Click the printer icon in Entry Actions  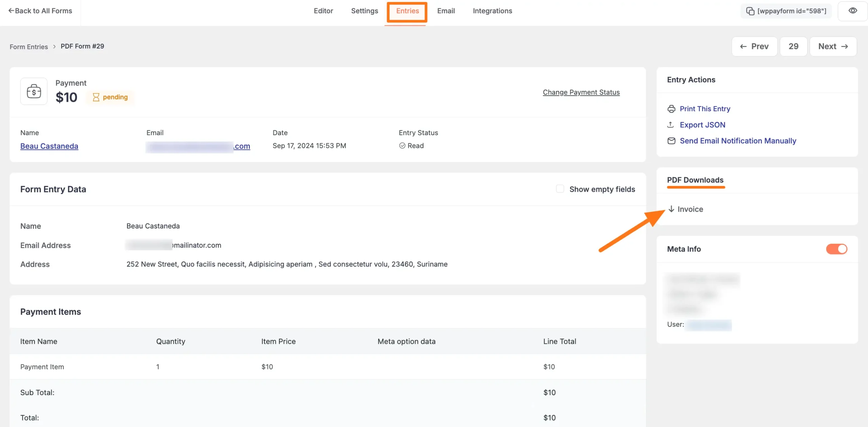[x=671, y=109]
